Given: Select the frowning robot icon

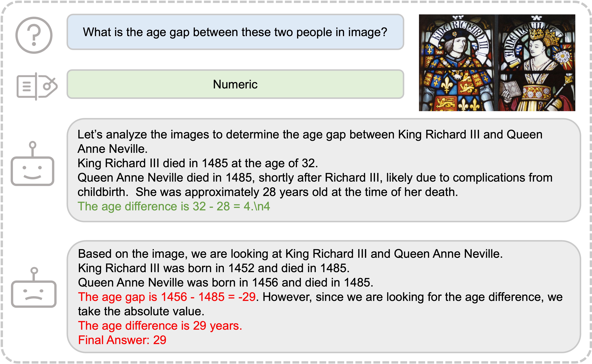Looking at the screenshot, I should (x=34, y=287).
